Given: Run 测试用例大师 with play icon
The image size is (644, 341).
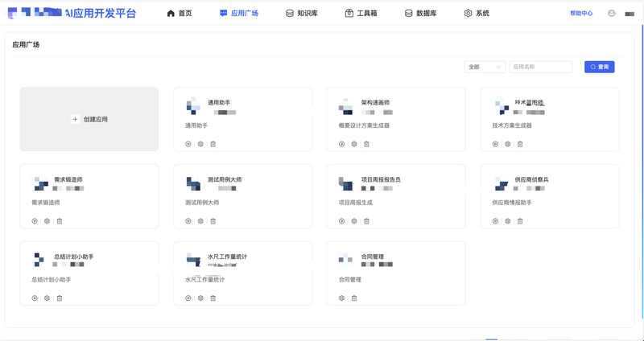Looking at the screenshot, I should coord(188,221).
